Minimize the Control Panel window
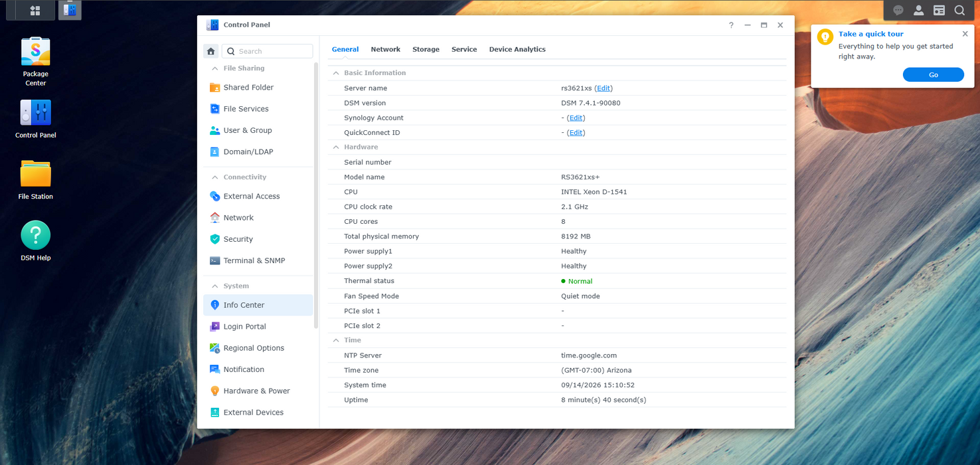 click(x=748, y=25)
